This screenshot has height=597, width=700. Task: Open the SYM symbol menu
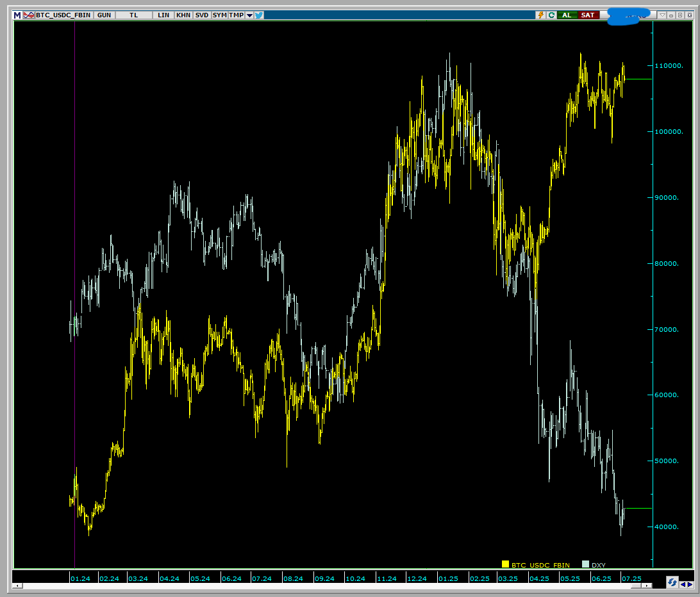point(219,15)
